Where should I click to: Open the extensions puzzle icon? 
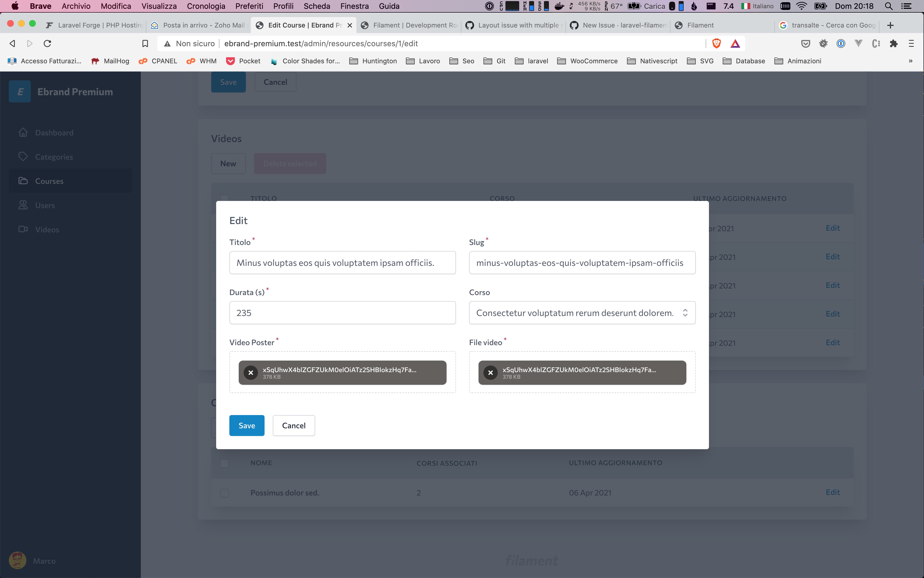(893, 43)
